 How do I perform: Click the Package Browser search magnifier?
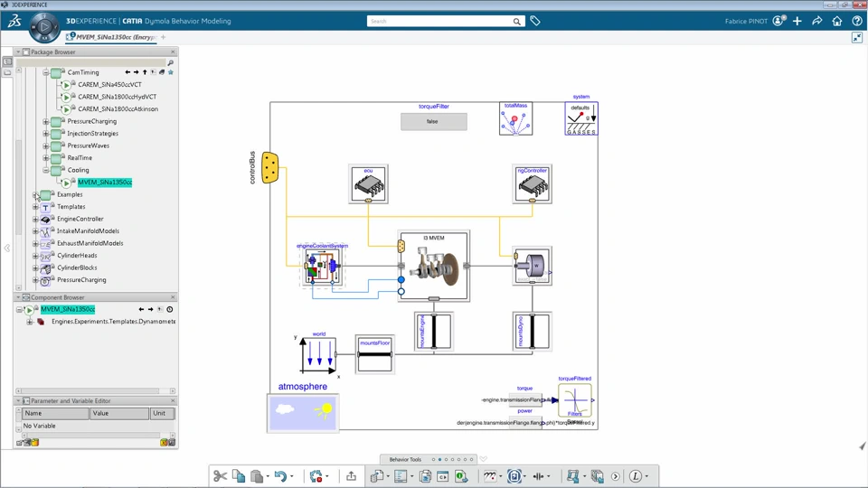(x=171, y=63)
